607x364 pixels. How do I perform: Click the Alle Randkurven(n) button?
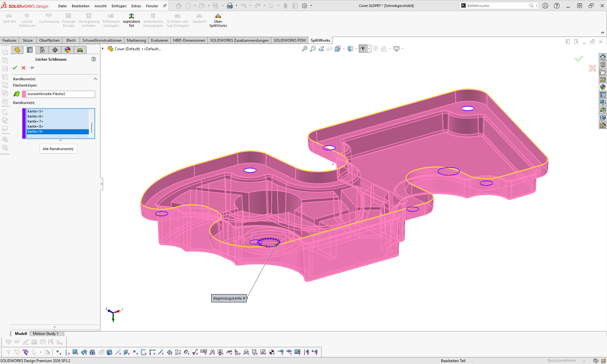point(58,149)
